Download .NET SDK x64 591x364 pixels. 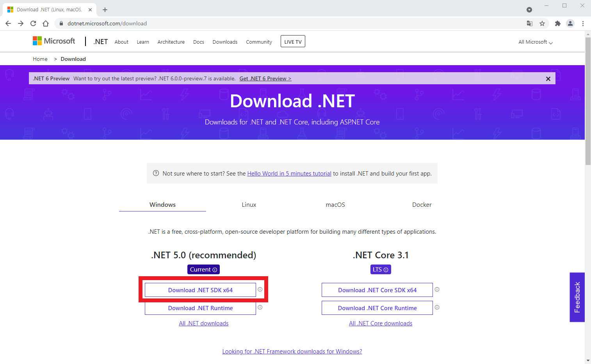(200, 290)
